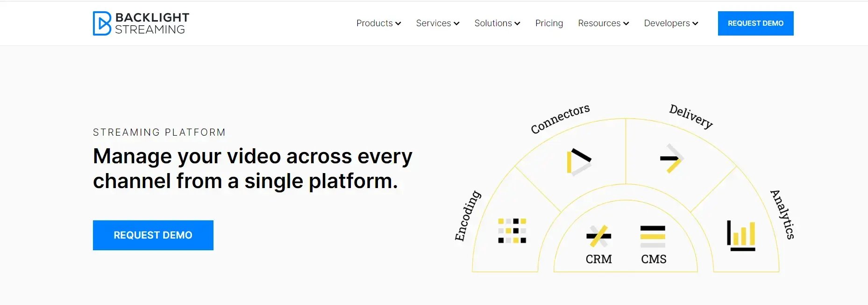Expand the Resources dropdown chevron
This screenshot has height=305, width=868.
[x=626, y=23]
